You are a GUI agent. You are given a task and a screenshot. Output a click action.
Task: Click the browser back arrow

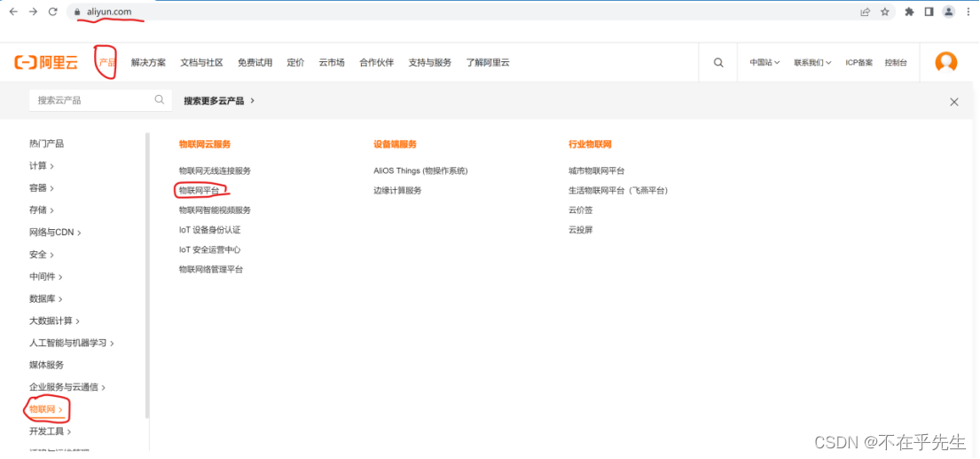pyautogui.click(x=13, y=12)
